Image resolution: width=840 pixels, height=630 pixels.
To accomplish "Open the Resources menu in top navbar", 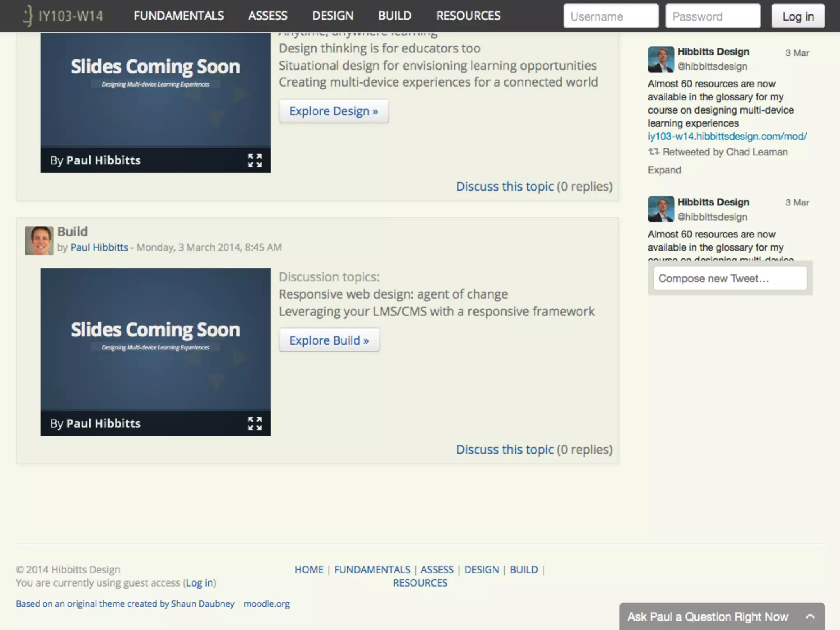I will pos(468,16).
